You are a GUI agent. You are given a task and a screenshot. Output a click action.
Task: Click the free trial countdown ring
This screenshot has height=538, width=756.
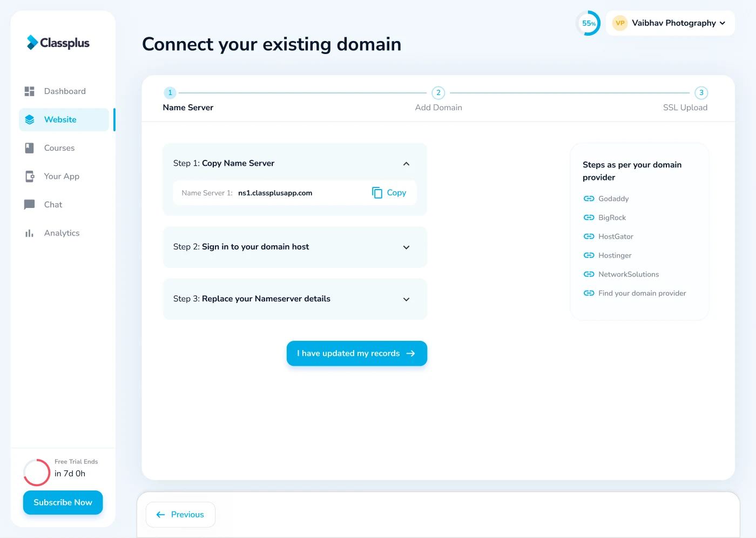coord(37,473)
